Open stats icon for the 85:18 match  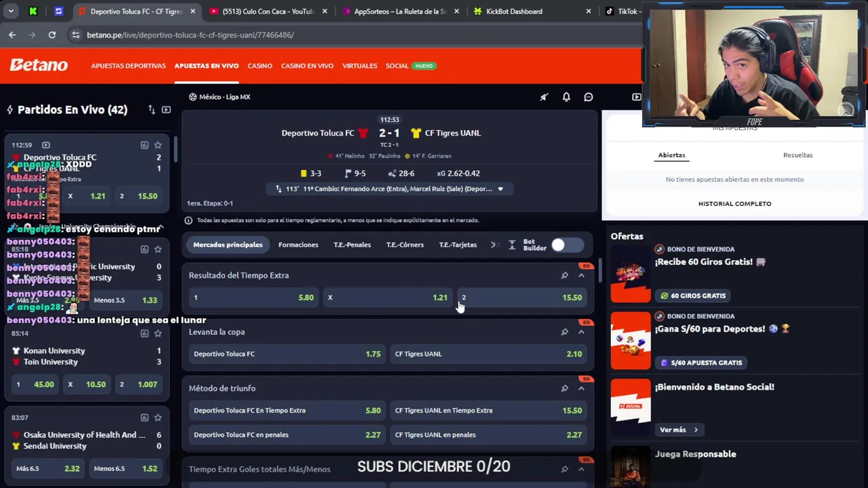coord(144,249)
